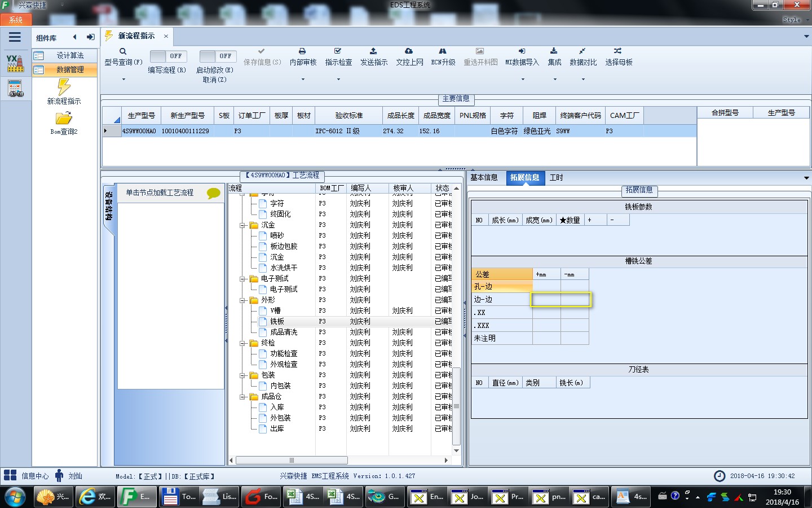Switch to 基本信息 tab
This screenshot has width=812, height=508.
(x=484, y=177)
